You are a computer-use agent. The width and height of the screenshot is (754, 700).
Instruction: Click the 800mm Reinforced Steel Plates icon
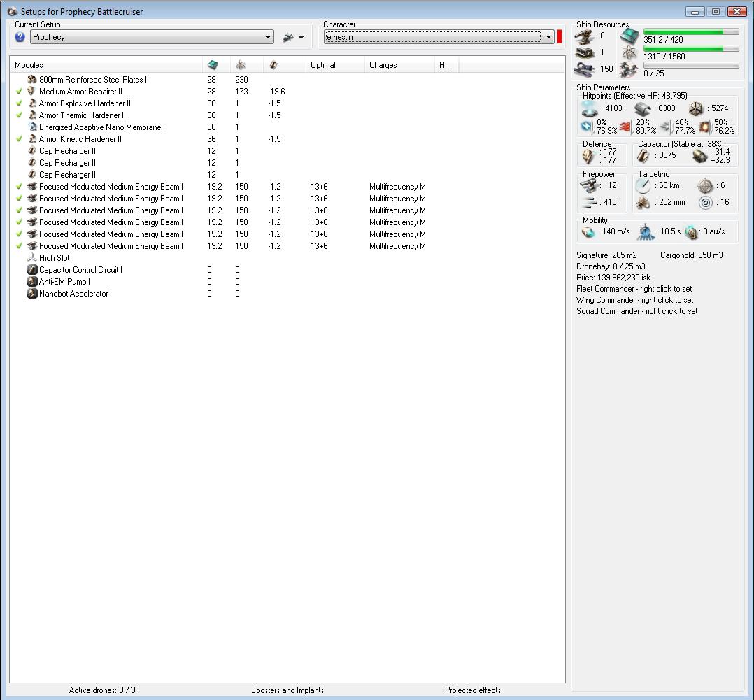[x=32, y=79]
